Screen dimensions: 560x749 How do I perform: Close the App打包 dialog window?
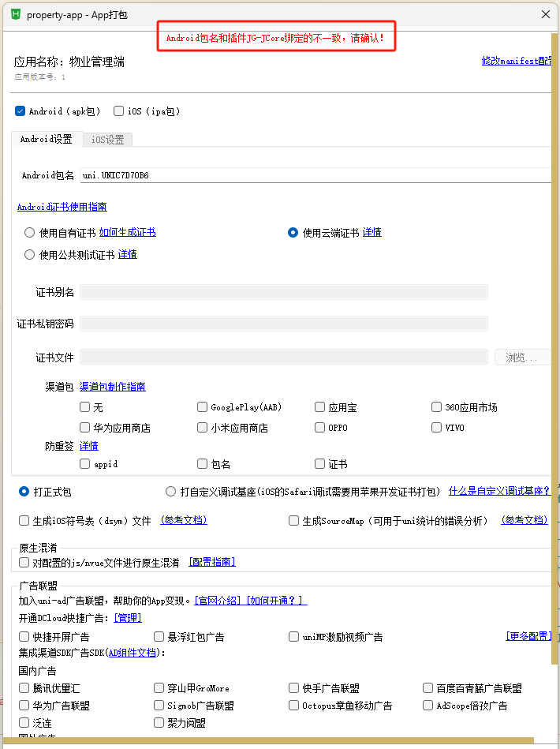[x=545, y=14]
